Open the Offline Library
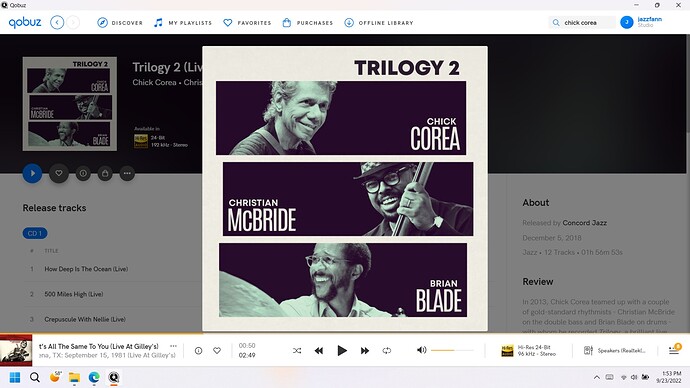The height and width of the screenshot is (388, 690). 379,23
